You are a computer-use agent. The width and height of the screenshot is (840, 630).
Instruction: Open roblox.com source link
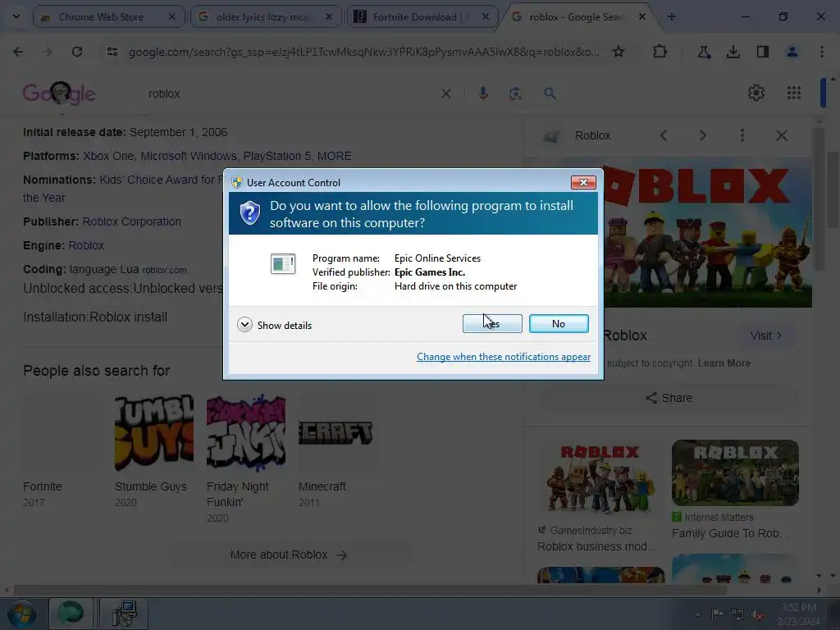pyautogui.click(x=164, y=270)
